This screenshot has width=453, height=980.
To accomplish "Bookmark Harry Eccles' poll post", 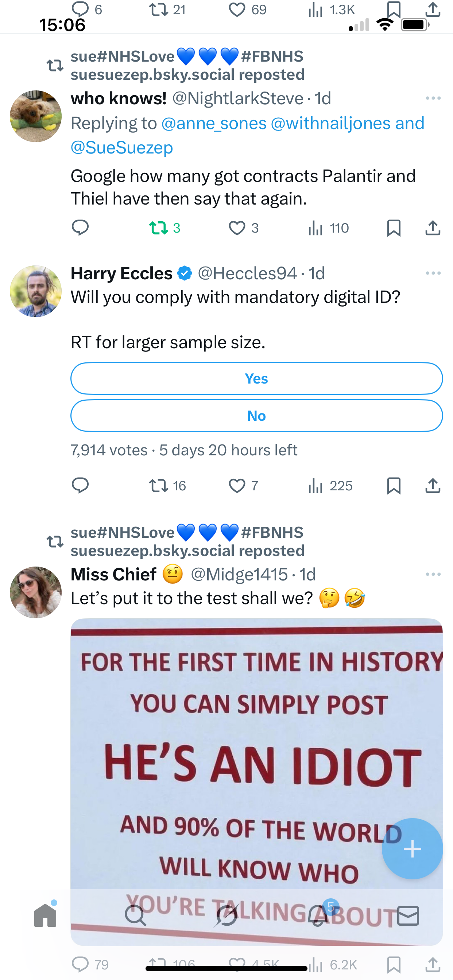I will [x=394, y=486].
